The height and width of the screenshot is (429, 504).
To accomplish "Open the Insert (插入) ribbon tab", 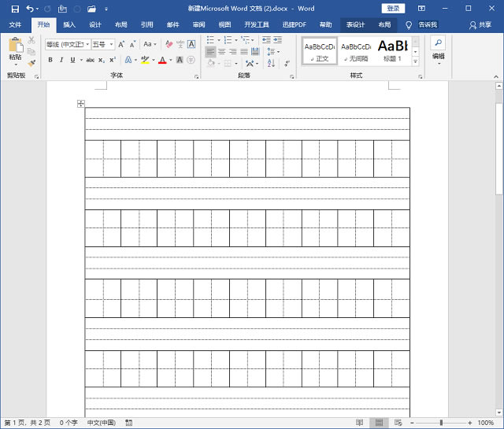I will click(69, 24).
